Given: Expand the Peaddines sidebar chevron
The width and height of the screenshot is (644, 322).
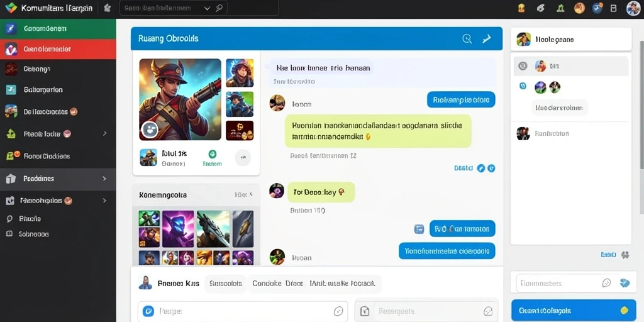Looking at the screenshot, I should 105,179.
